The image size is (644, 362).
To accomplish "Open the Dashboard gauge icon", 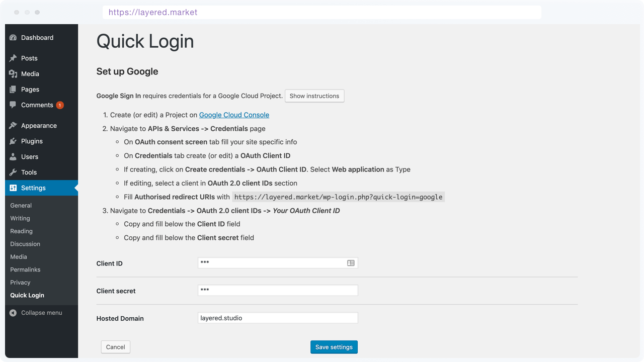I will pos(13,37).
